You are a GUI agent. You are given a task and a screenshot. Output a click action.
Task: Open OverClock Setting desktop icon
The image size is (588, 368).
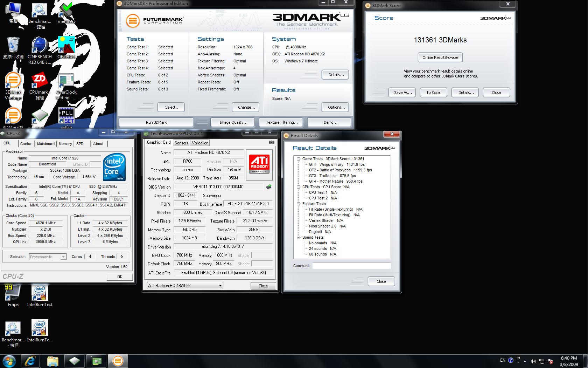pyautogui.click(x=66, y=86)
